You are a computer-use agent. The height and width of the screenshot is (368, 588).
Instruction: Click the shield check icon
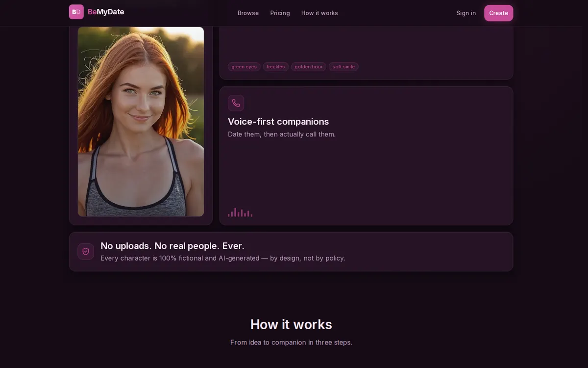point(86,251)
